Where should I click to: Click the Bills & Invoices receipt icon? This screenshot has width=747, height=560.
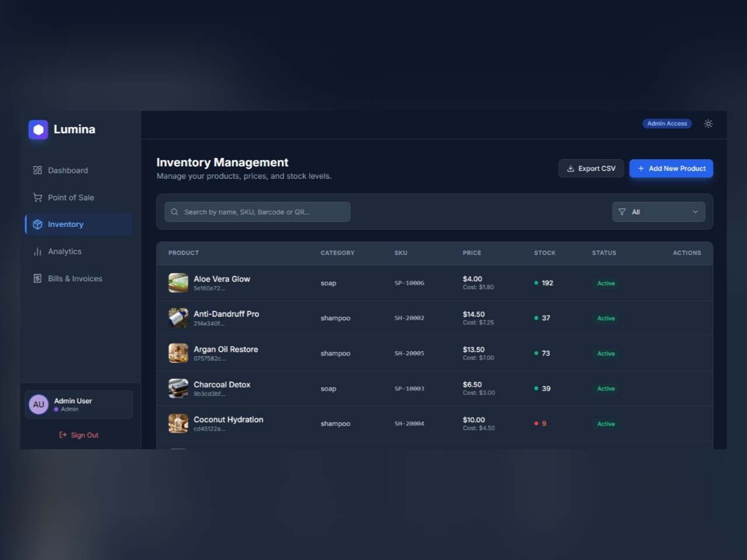37,279
